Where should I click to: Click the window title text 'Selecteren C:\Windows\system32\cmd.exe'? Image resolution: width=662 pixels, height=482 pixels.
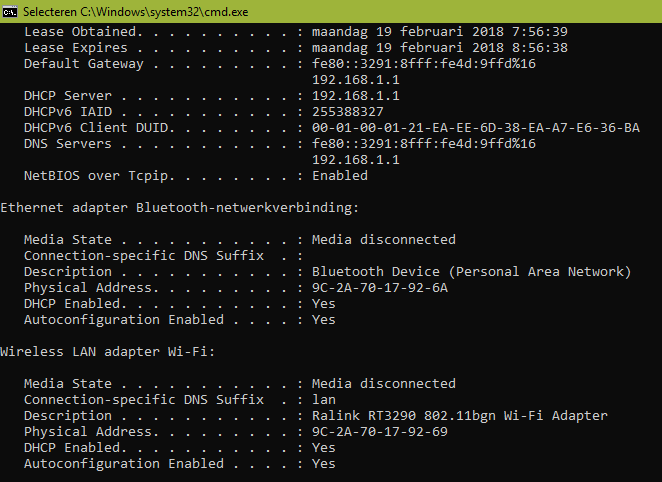coord(136,12)
